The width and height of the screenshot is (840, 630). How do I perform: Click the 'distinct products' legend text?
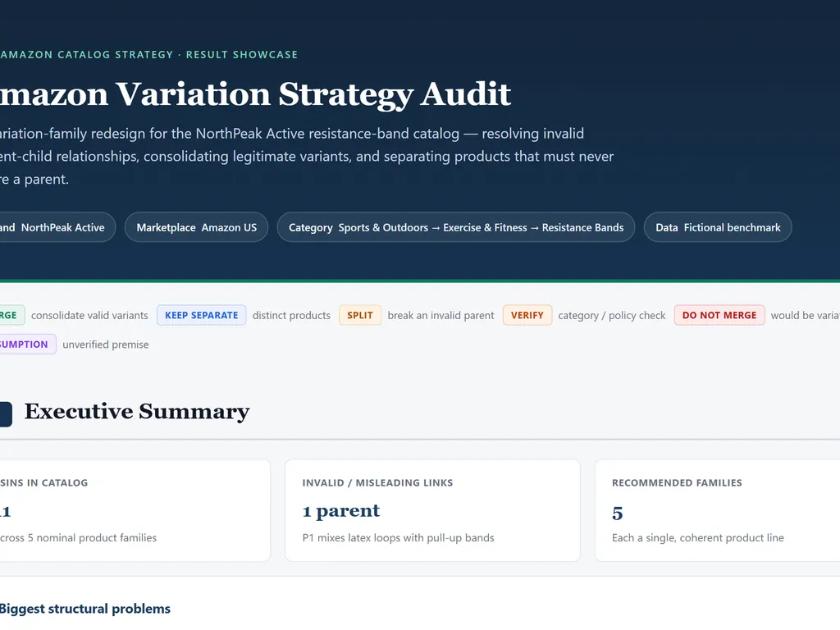(291, 316)
